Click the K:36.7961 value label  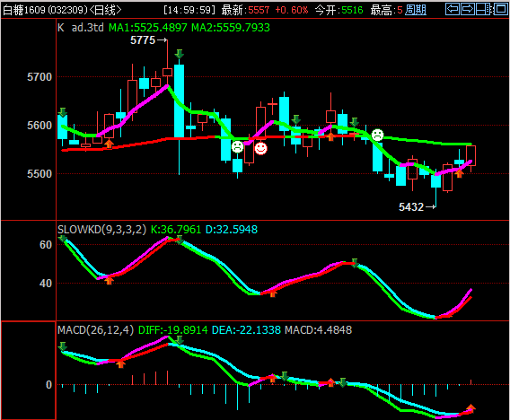[x=176, y=230]
